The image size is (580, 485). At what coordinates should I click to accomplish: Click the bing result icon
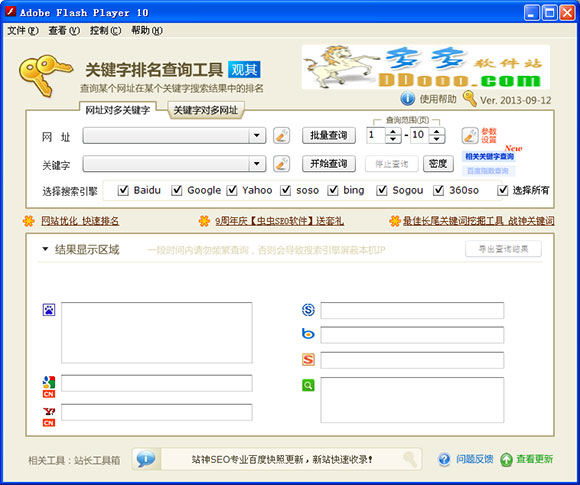pos(308,334)
